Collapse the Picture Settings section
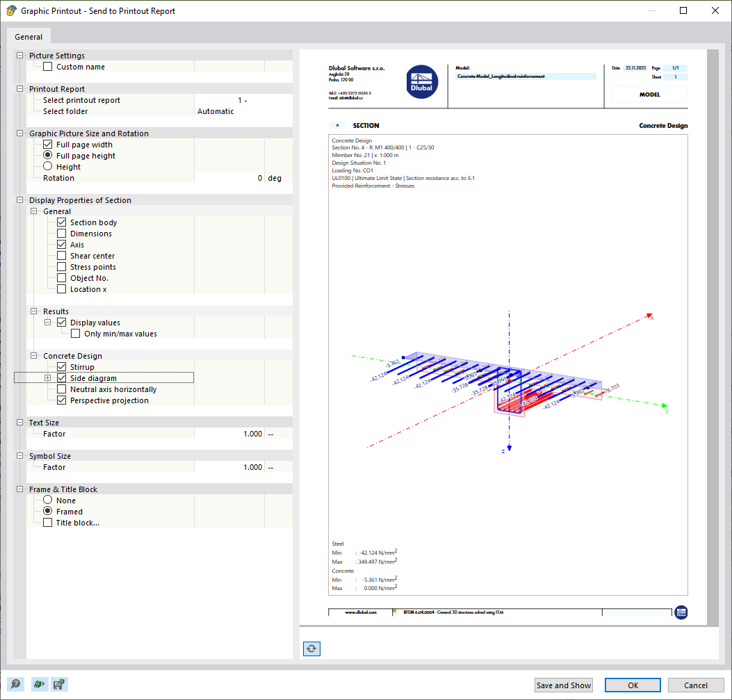 pos(19,56)
